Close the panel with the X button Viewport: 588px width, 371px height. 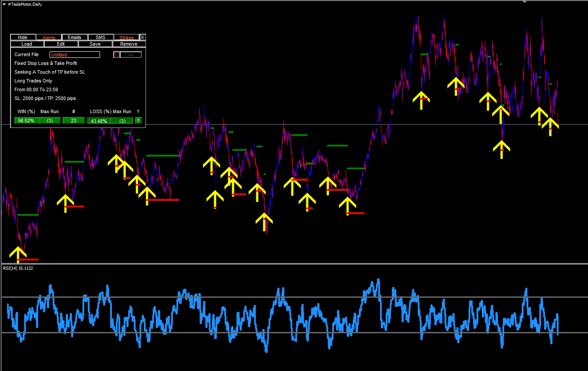pyautogui.click(x=142, y=37)
